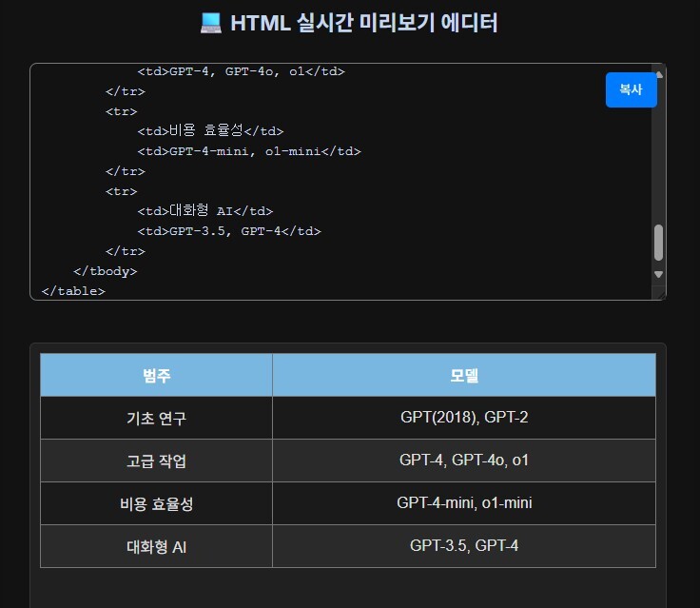The width and height of the screenshot is (700, 608).
Task: Click the 범주 table header
Action: tap(156, 375)
